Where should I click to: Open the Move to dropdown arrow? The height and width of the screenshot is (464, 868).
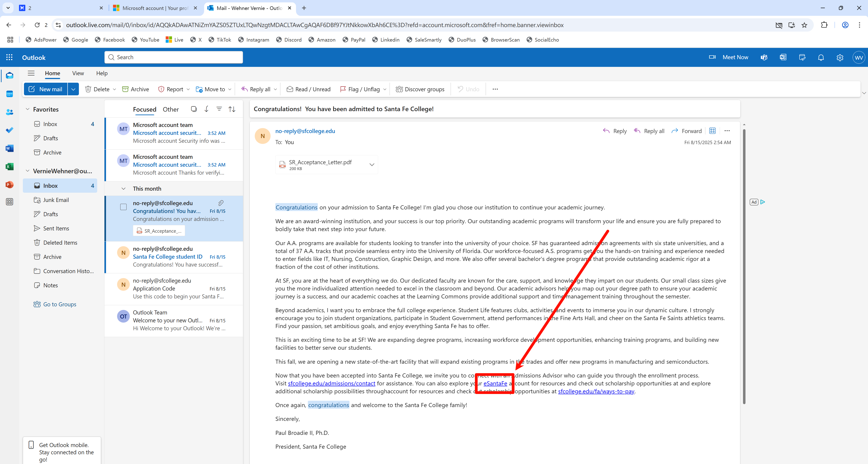(230, 89)
